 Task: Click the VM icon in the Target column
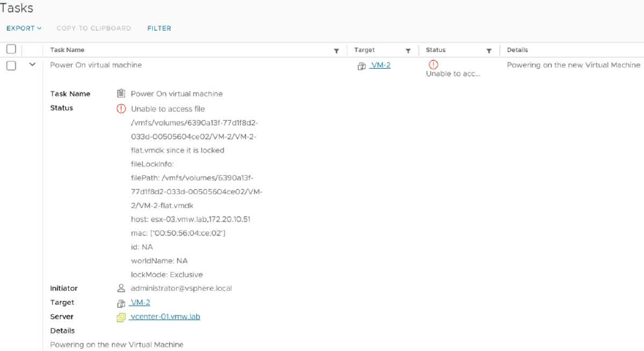[x=362, y=66]
